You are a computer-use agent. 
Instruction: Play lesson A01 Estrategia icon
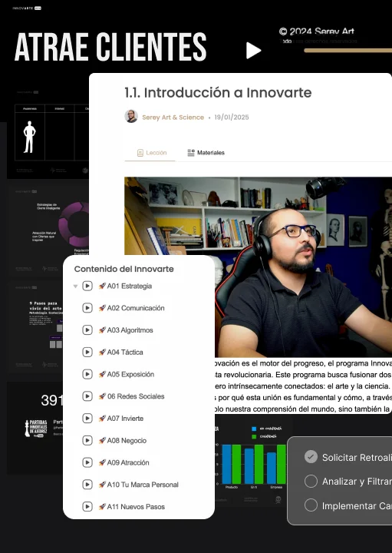(x=87, y=286)
